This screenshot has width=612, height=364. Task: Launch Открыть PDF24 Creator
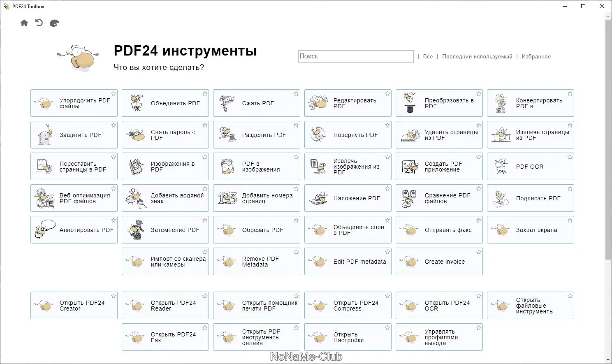[74, 306]
